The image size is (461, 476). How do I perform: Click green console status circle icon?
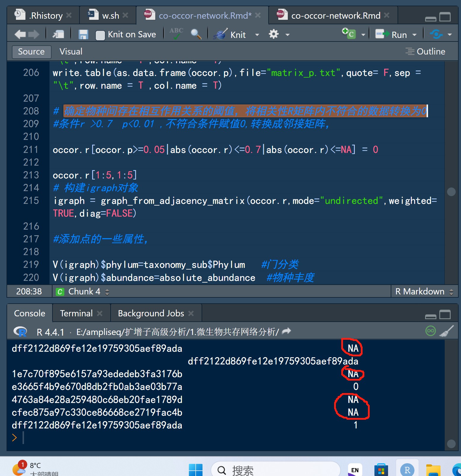tap(430, 331)
